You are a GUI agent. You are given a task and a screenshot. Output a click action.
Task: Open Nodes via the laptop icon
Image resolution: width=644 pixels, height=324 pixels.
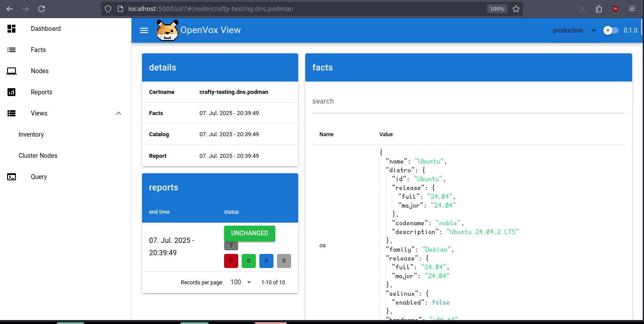(x=11, y=71)
